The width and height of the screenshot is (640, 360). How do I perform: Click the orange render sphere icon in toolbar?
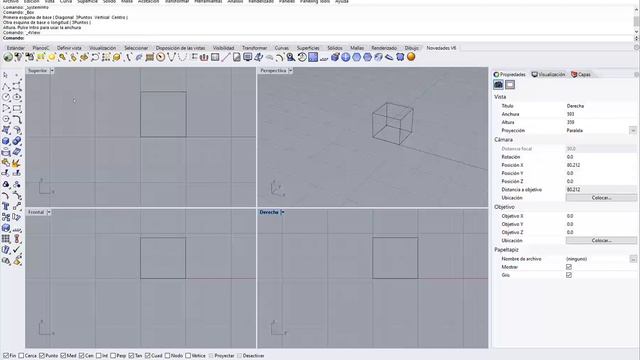pos(411,57)
